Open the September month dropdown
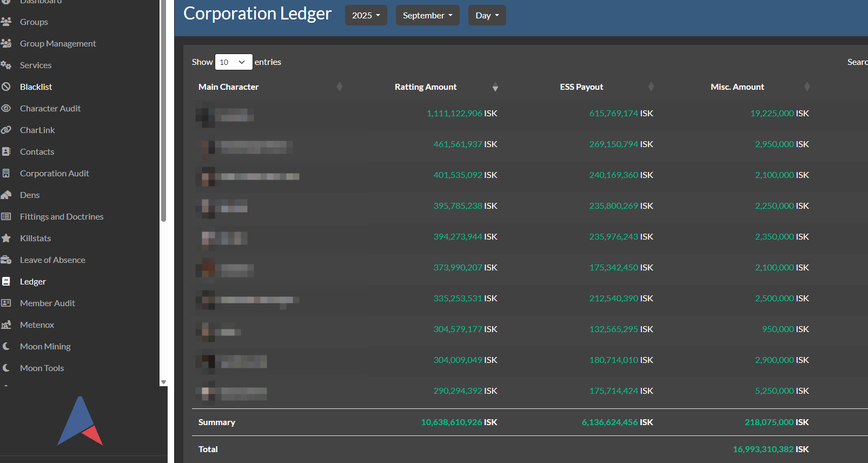The height and width of the screenshot is (463, 868). click(427, 15)
